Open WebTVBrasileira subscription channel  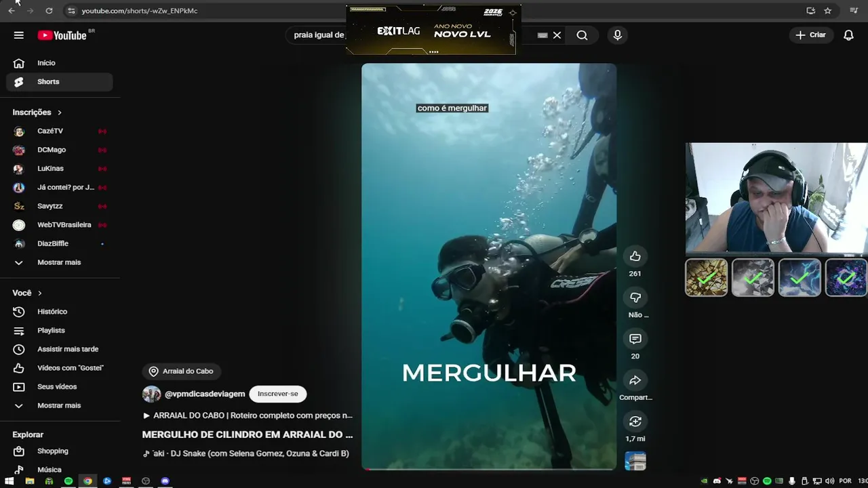click(60, 225)
